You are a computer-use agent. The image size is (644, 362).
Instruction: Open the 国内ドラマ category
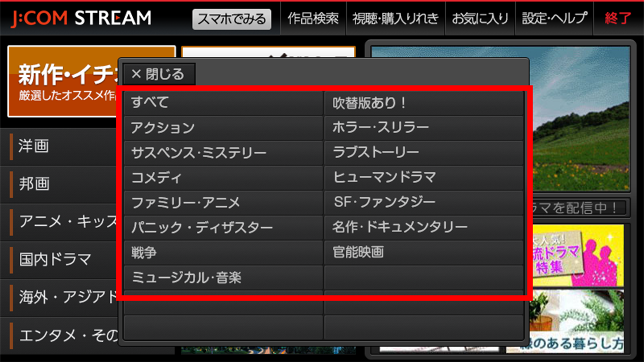point(58,260)
